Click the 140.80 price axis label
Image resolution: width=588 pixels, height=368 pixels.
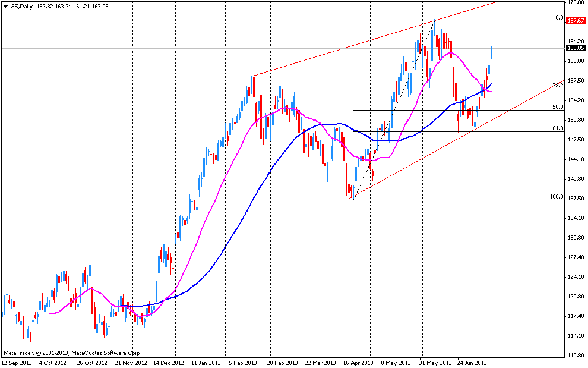click(x=576, y=179)
